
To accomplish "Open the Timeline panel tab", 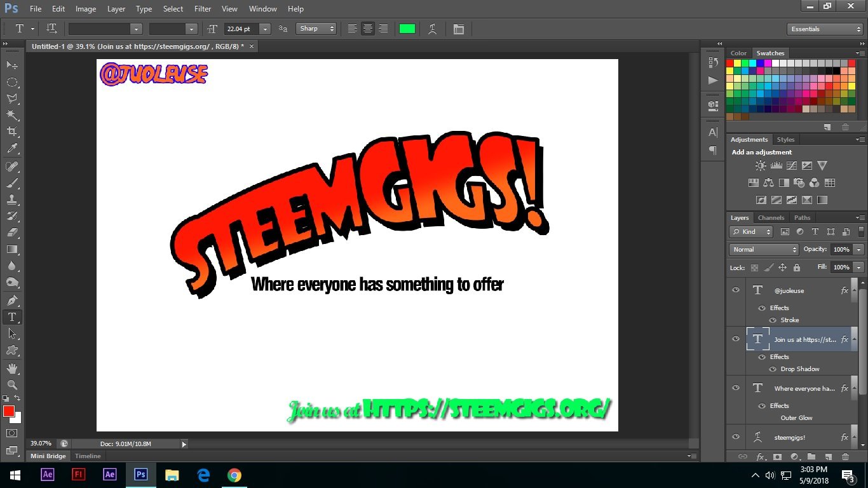I will (88, 456).
